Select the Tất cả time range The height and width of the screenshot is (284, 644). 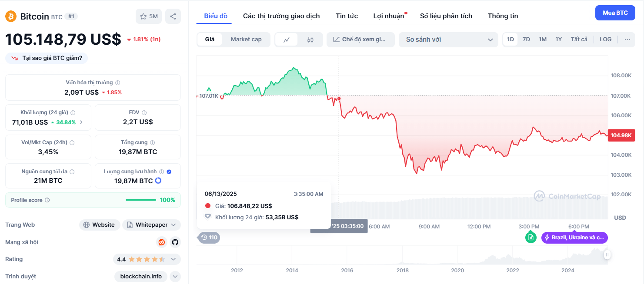579,40
